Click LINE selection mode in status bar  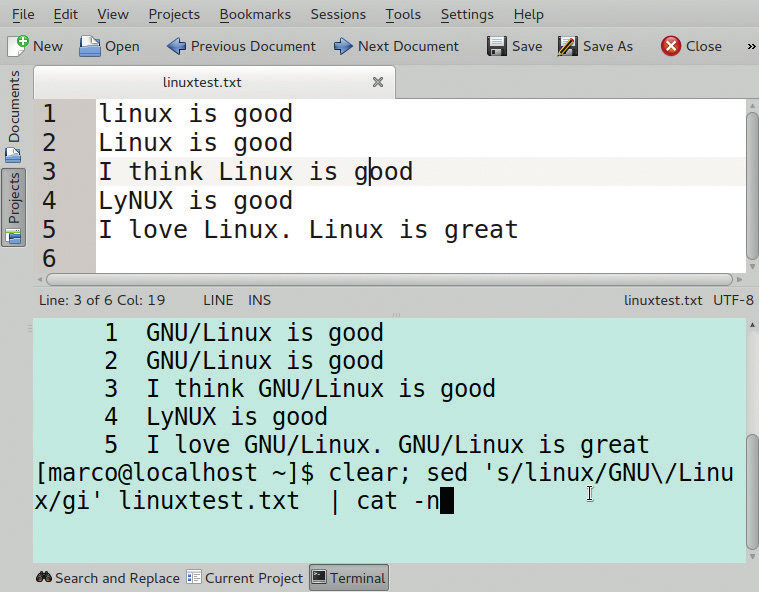[218, 300]
